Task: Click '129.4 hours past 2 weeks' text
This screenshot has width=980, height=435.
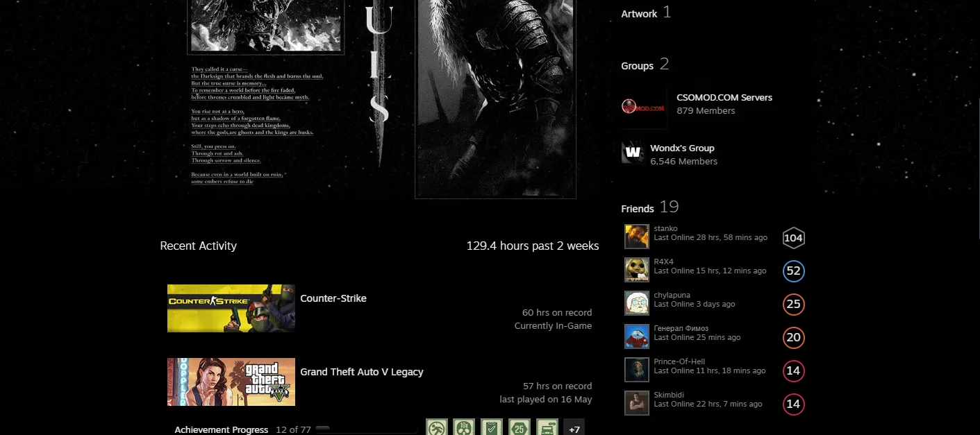Action: tap(533, 246)
